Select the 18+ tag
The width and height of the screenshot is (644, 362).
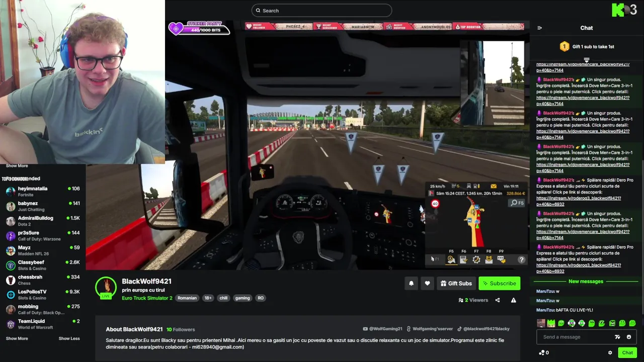click(x=208, y=298)
